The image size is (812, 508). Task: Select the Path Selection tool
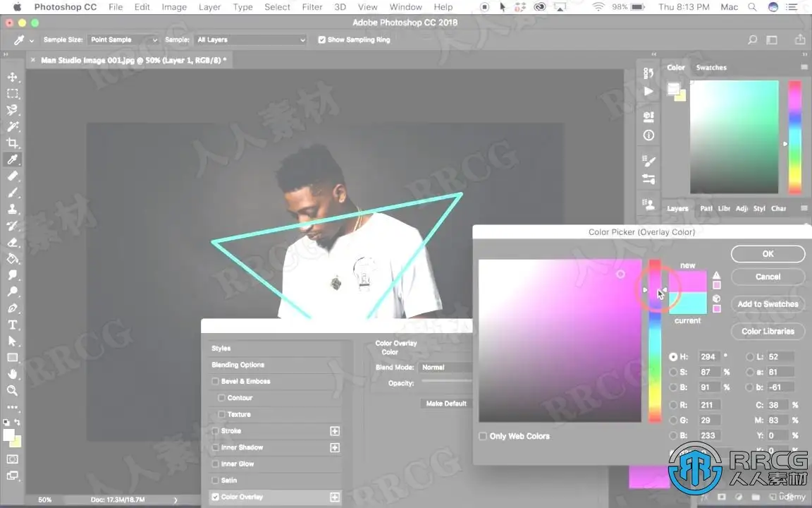(x=13, y=341)
